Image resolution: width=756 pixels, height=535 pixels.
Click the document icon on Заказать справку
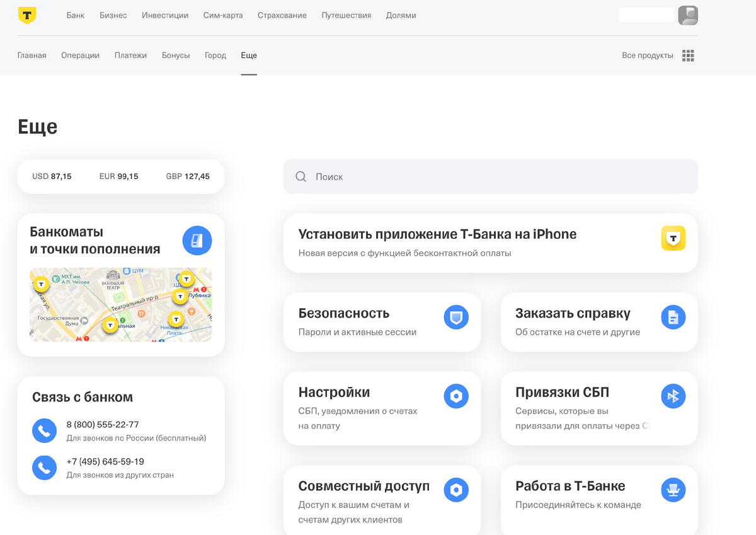(x=673, y=317)
